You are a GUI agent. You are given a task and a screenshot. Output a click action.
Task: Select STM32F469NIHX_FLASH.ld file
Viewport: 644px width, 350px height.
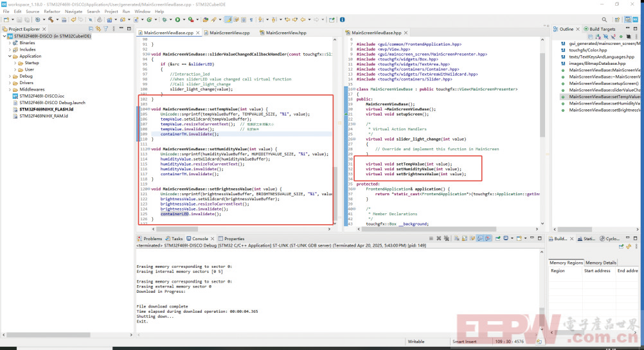(46, 110)
